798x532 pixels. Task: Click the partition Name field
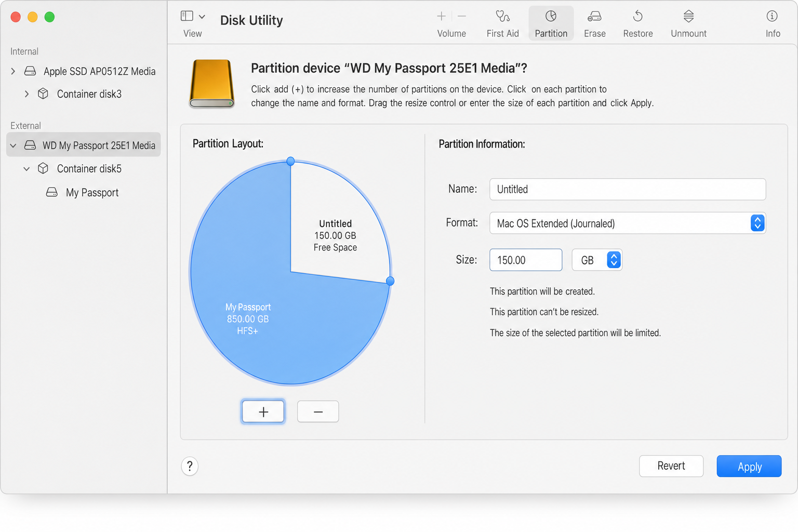(x=628, y=189)
